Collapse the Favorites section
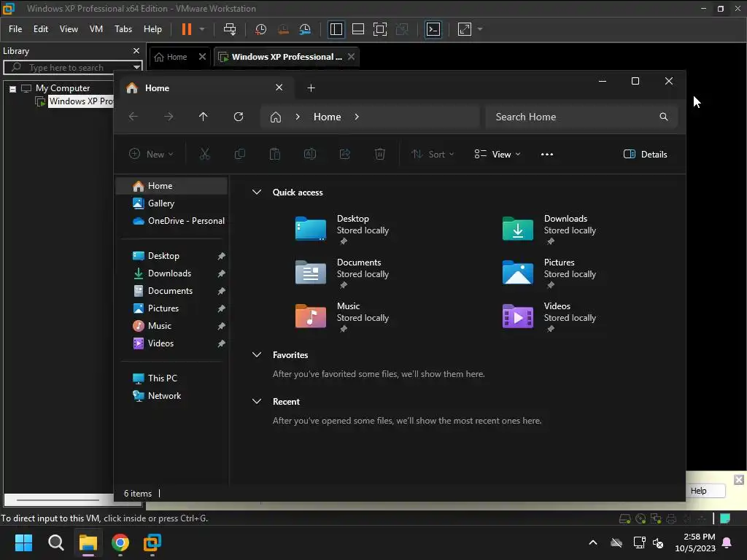 pos(257,355)
